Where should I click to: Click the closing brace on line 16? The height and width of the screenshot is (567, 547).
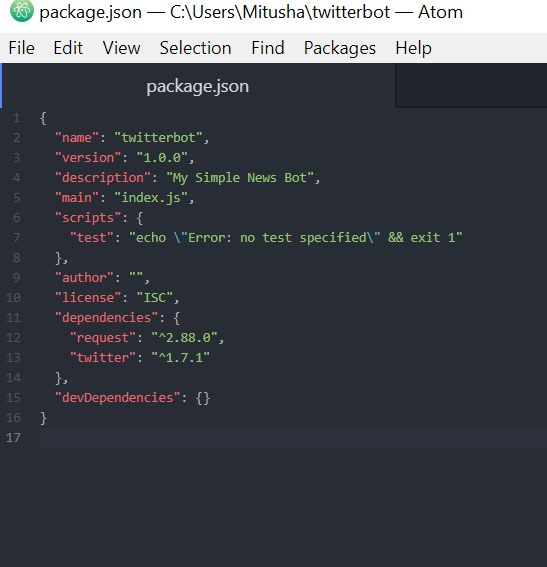pyautogui.click(x=43, y=418)
